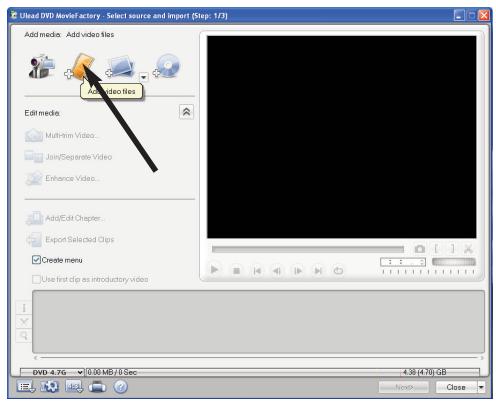Click the Close button

pyautogui.click(x=456, y=387)
